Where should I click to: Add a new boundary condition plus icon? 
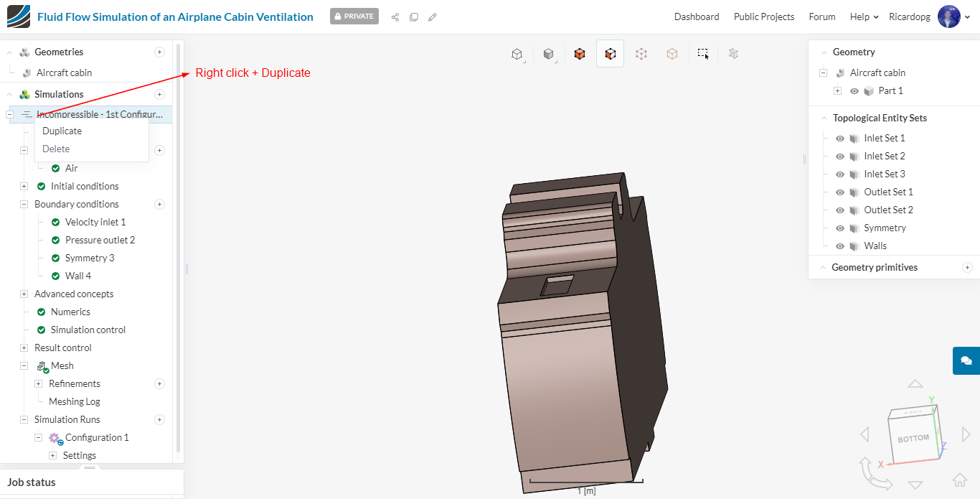(x=160, y=205)
